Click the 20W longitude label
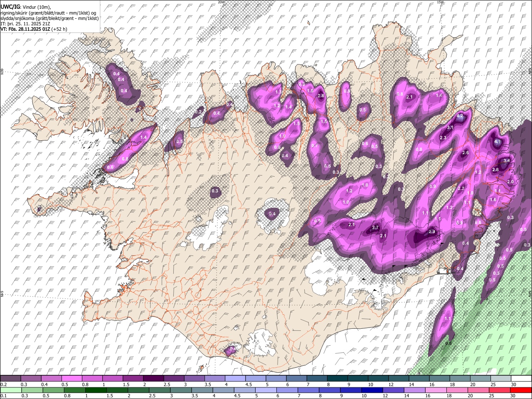532x399 pixels. pos(221,2)
